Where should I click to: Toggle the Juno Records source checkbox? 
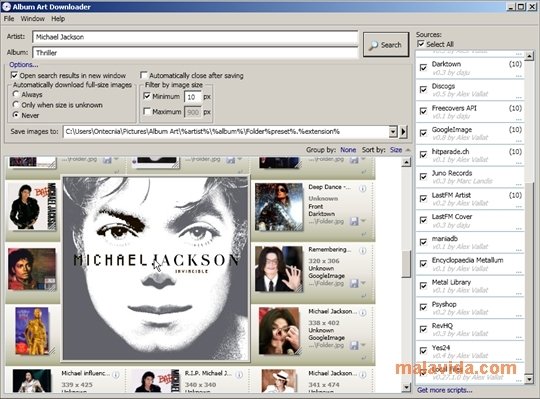click(x=424, y=177)
